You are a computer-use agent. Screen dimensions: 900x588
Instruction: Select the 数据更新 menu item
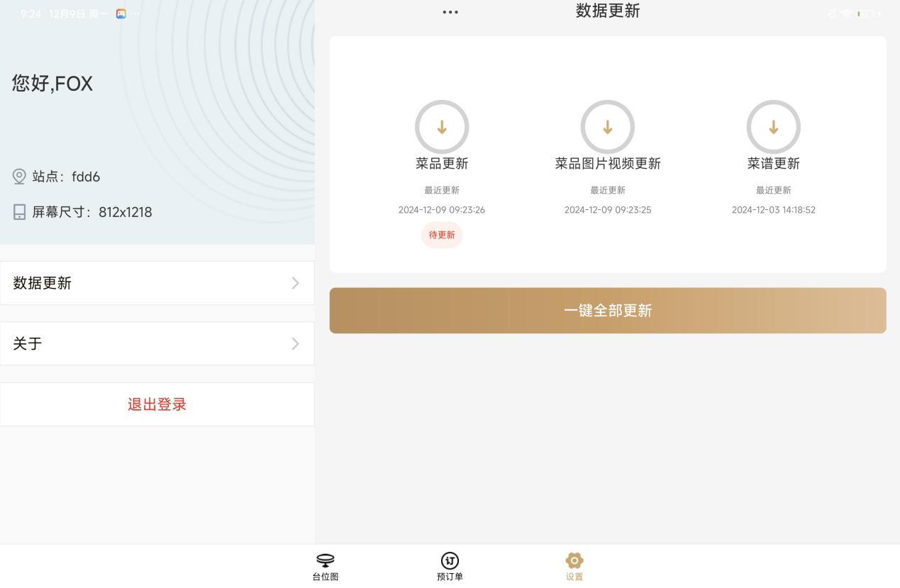tap(43, 283)
